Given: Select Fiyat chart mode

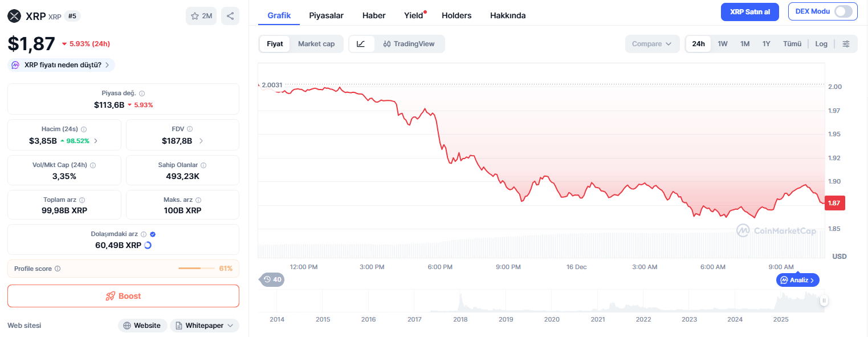Looking at the screenshot, I should click(x=275, y=44).
